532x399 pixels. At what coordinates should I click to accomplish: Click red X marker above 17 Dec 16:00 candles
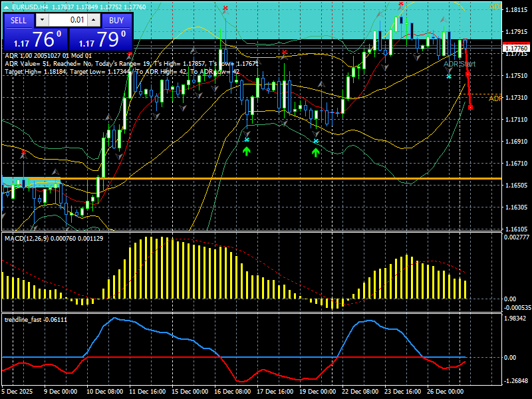[285, 52]
